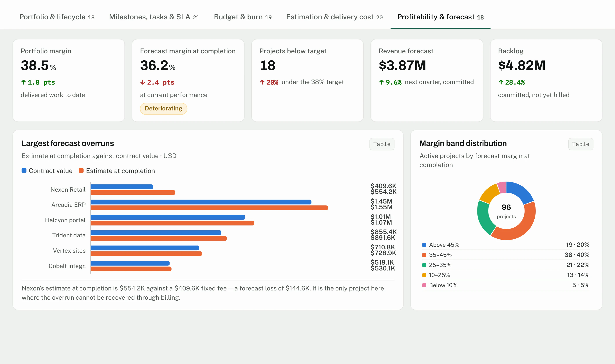615x364 pixels.
Task: Click the Revenue forecast $3.87M value
Action: click(402, 65)
